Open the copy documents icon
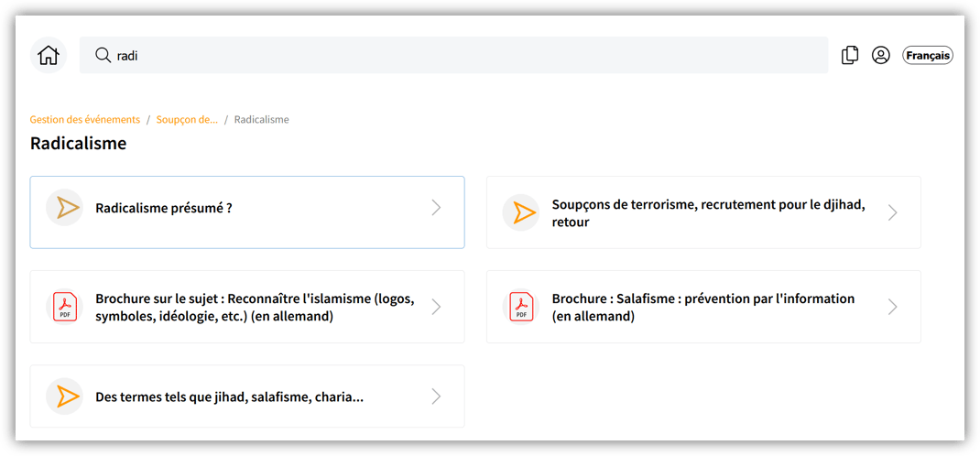Image resolution: width=980 pixels, height=456 pixels. click(850, 56)
